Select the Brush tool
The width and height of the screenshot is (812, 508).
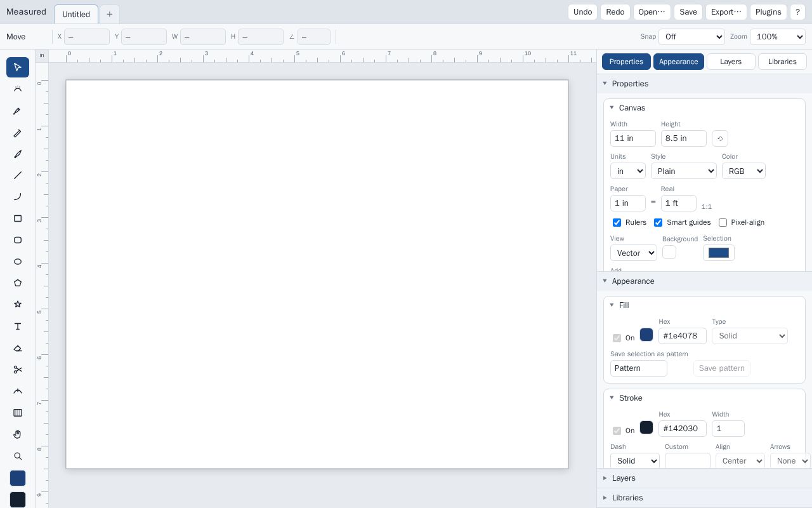18,154
